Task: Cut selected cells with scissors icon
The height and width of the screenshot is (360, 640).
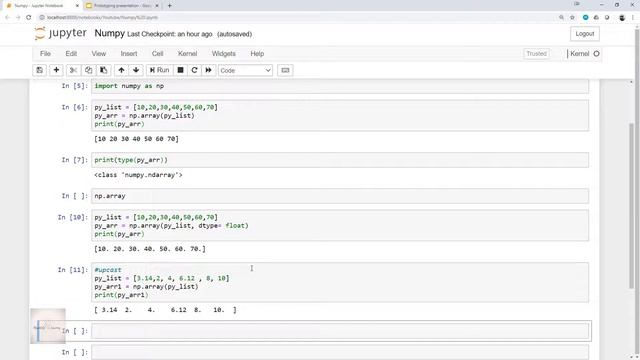Action: (73, 70)
